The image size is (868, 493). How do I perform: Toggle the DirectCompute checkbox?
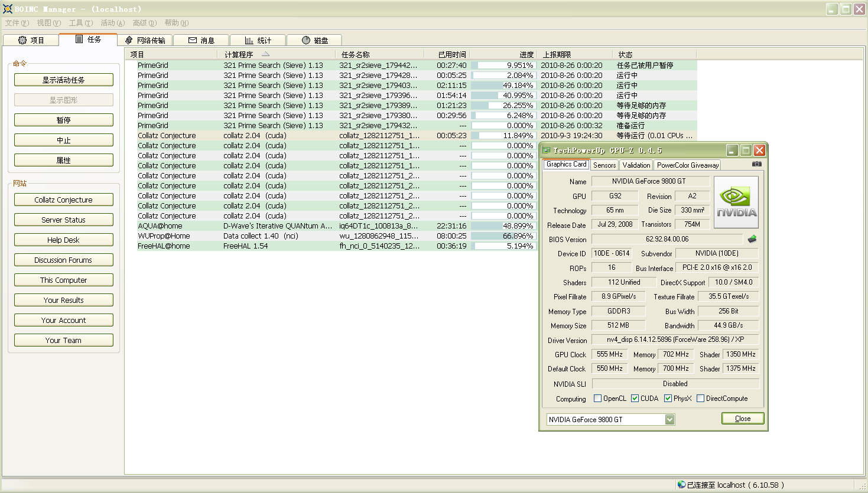pyautogui.click(x=700, y=399)
